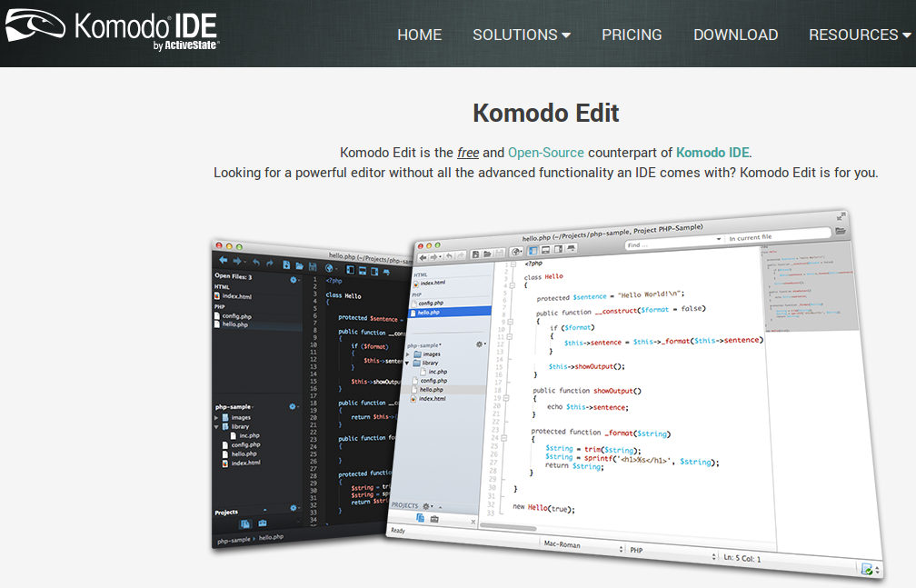Click hello.php breadcrumb in dark window
The image size is (916, 588).
[x=271, y=536]
